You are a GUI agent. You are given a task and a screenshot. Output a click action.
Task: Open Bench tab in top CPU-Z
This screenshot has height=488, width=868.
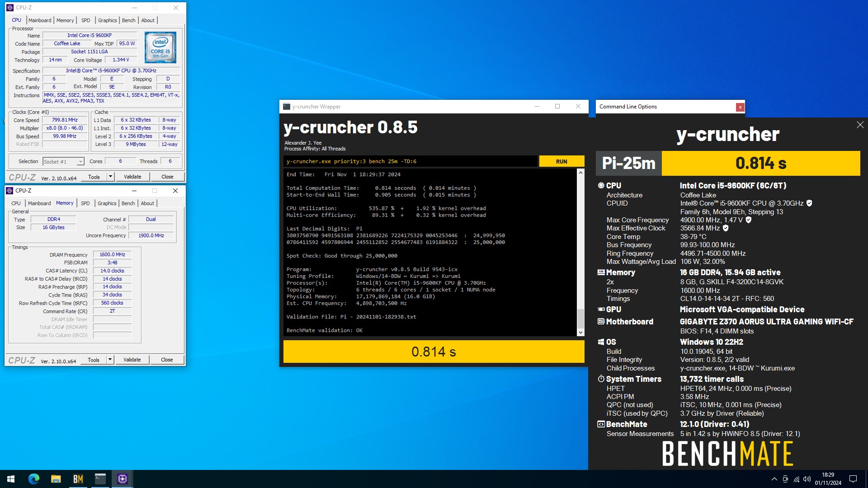pos(128,20)
